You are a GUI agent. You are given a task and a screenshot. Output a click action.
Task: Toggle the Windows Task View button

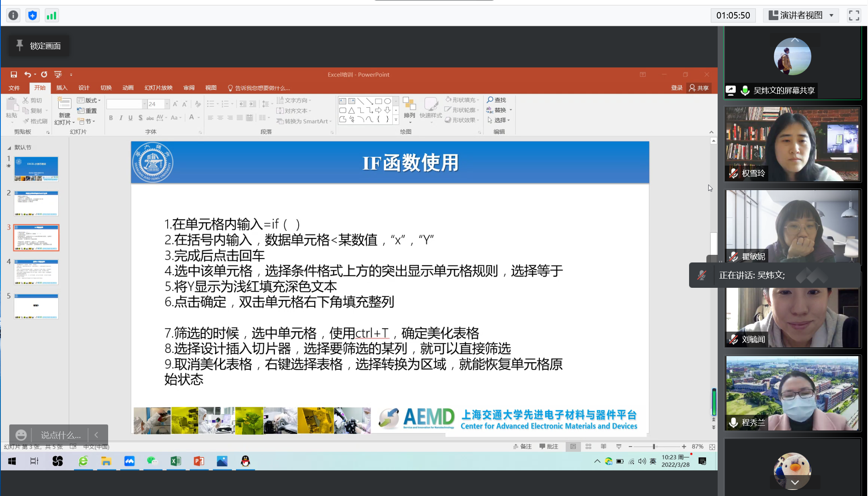34,461
